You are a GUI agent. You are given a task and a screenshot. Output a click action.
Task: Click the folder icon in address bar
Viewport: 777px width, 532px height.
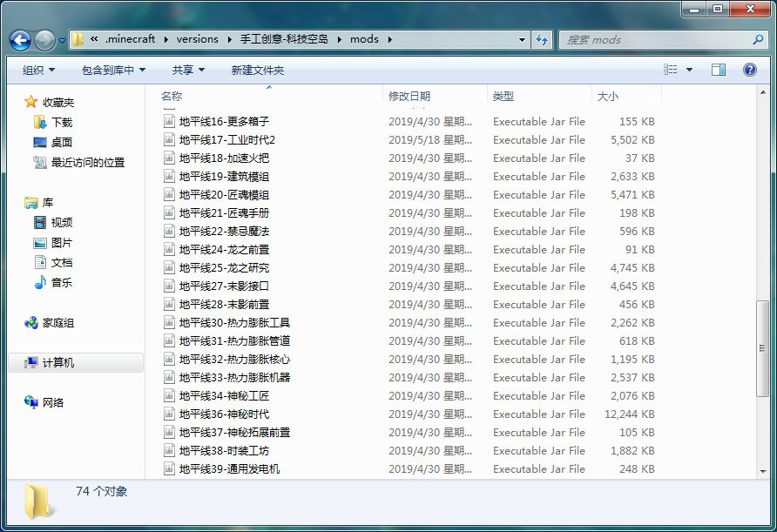(x=78, y=39)
